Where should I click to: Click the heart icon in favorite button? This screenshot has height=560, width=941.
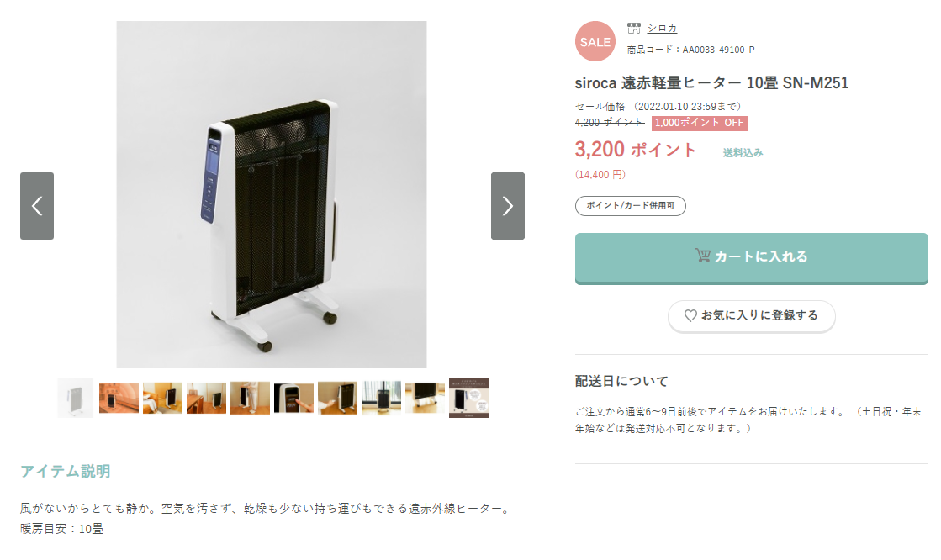click(x=690, y=315)
